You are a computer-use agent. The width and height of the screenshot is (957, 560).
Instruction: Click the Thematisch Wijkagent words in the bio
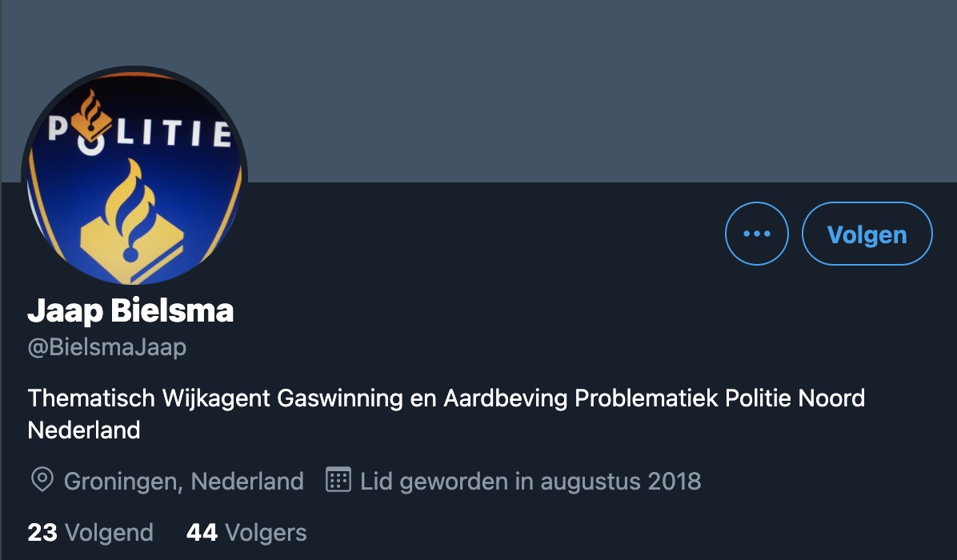point(149,398)
